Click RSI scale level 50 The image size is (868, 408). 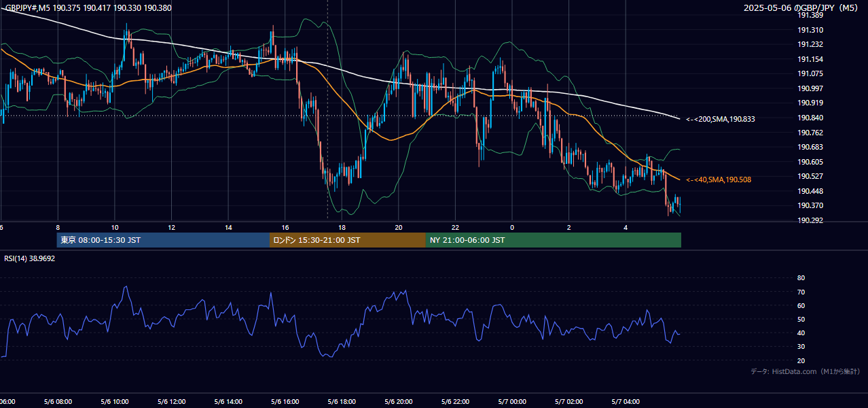(801, 319)
